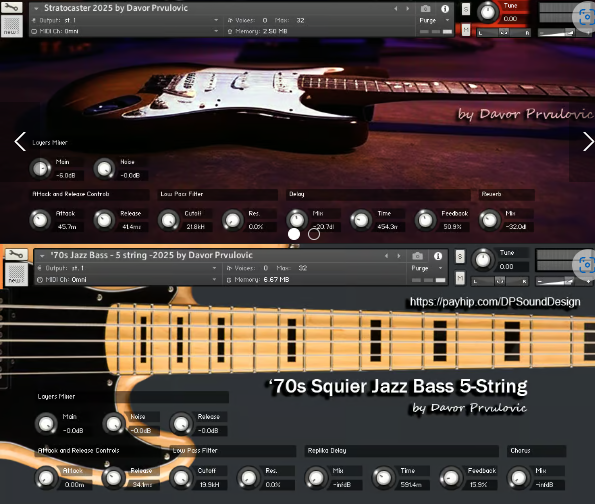Go to the next instrument with the Stratocaster right arrow
The image size is (595, 504).
408,8
